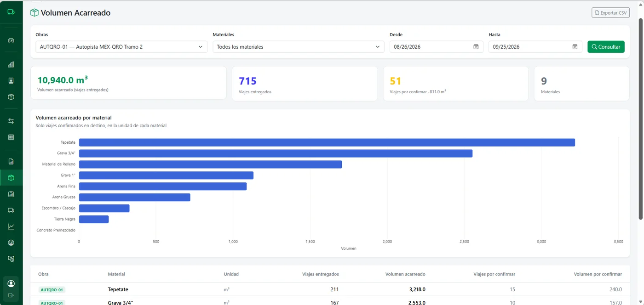Click the green truck logo in sidebar header

coord(11,11)
